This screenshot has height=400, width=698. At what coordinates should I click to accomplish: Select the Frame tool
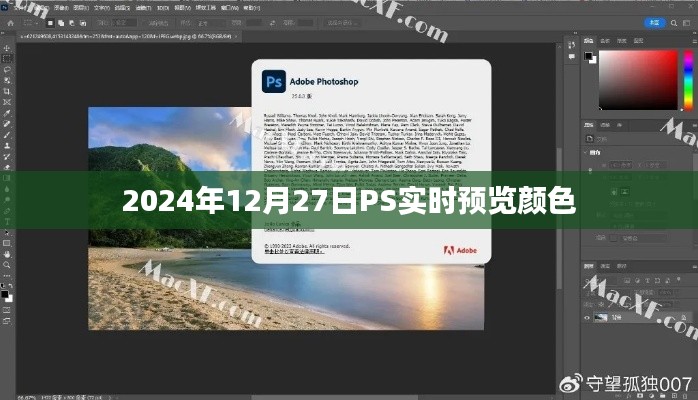click(7, 102)
